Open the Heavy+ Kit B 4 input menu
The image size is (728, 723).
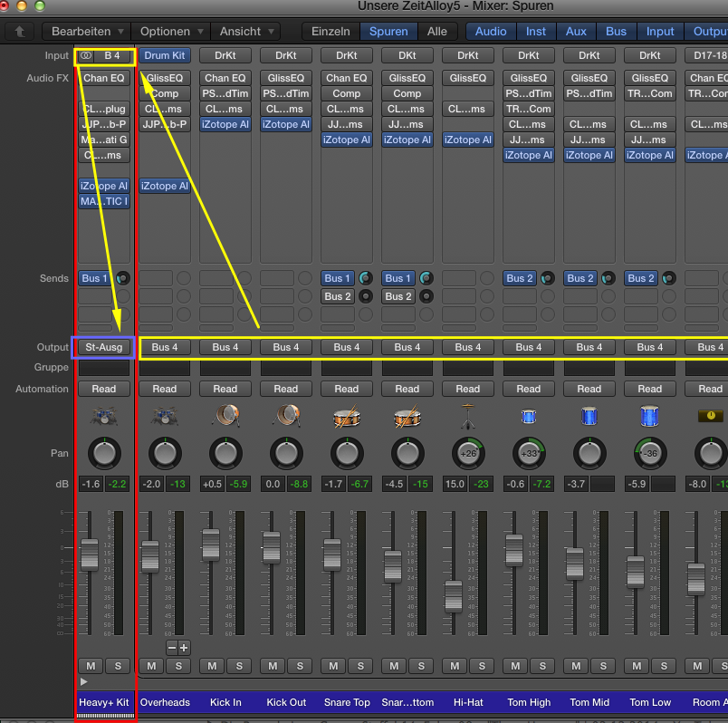click(x=112, y=56)
